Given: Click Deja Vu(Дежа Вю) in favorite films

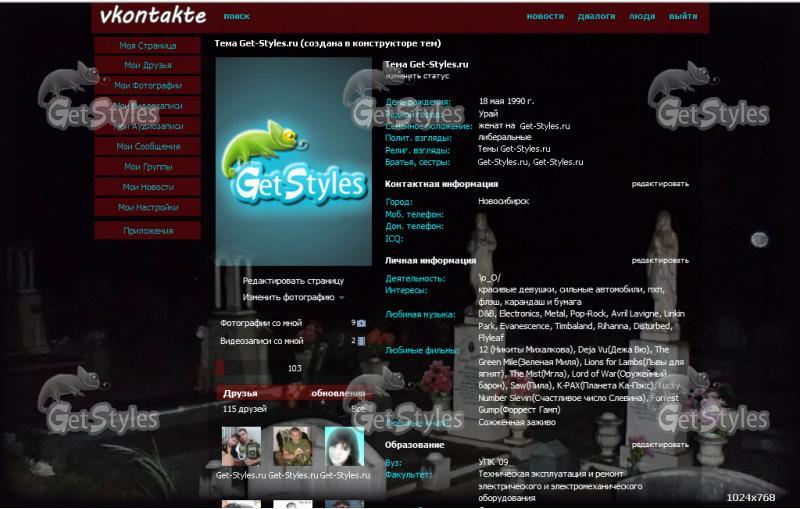Looking at the screenshot, I should coord(614,349).
